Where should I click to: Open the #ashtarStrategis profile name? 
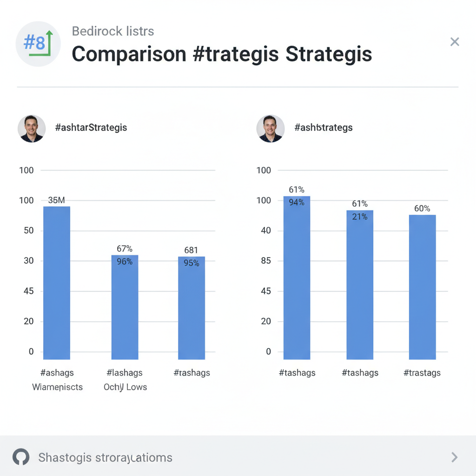91,127
